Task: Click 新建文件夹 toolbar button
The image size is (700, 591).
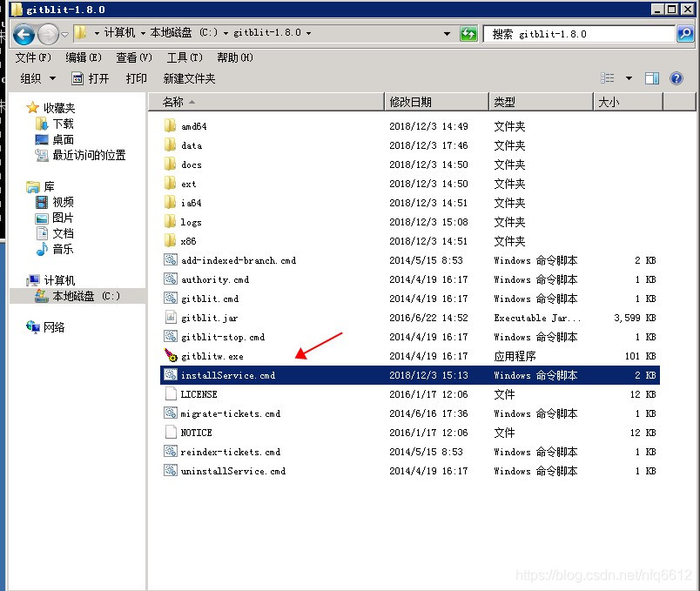Action: pyautogui.click(x=189, y=78)
